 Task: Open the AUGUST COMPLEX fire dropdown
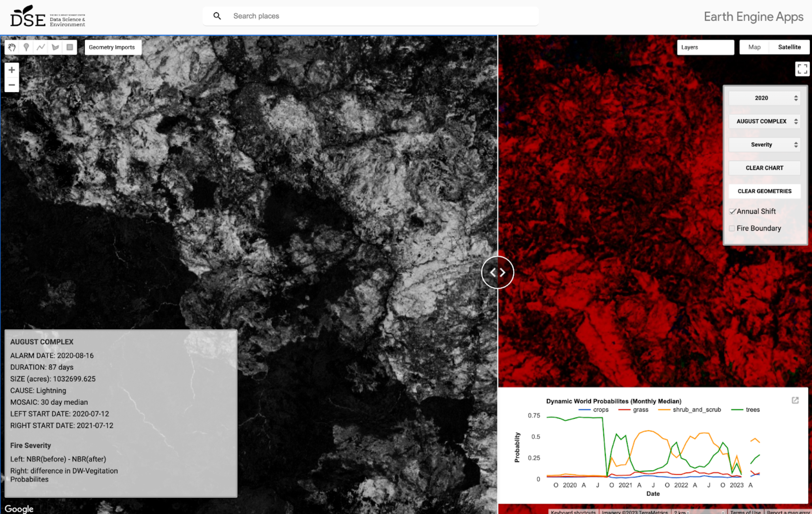click(x=765, y=121)
